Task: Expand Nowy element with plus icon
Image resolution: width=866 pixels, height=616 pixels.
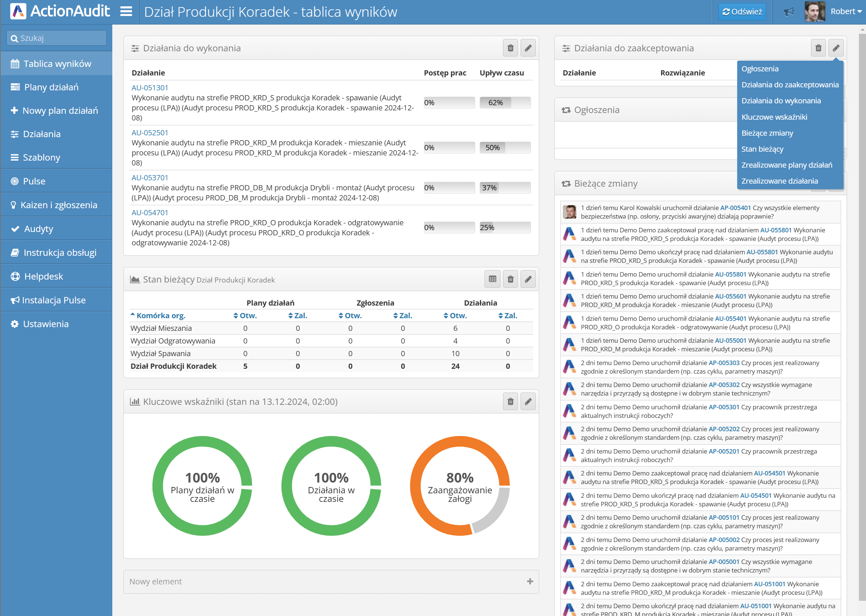Action: [530, 581]
